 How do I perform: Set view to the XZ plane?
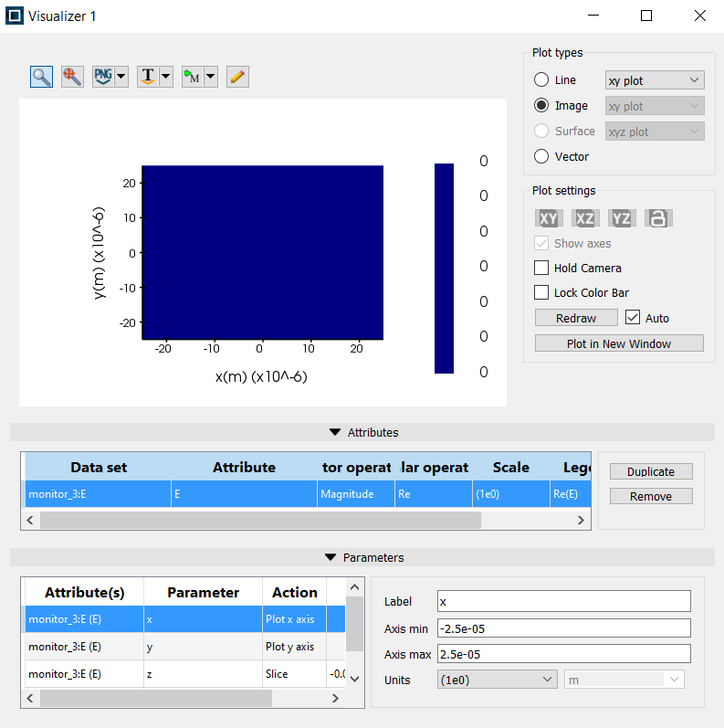[x=584, y=218]
